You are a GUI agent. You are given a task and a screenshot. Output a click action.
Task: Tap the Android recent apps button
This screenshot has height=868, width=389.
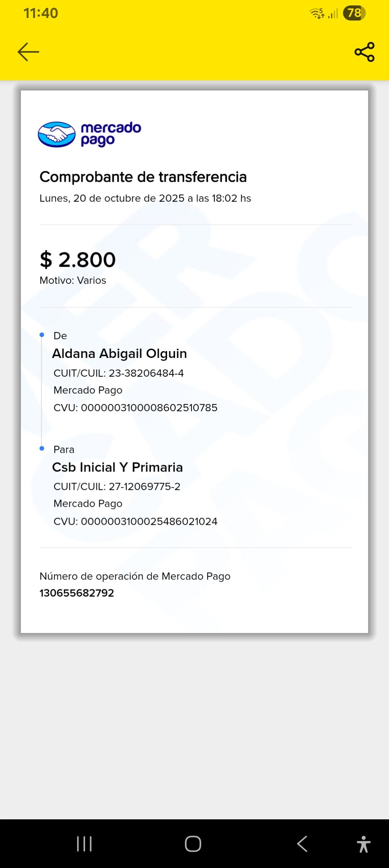click(85, 844)
